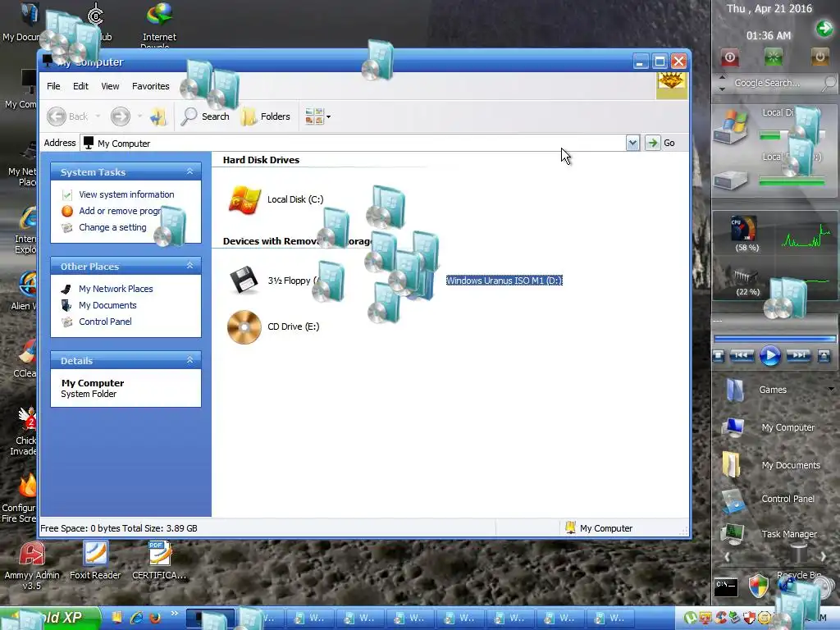The height and width of the screenshot is (630, 840).
Task: Select Windows Uranus ISO M1 (D:) label
Action: tap(504, 281)
